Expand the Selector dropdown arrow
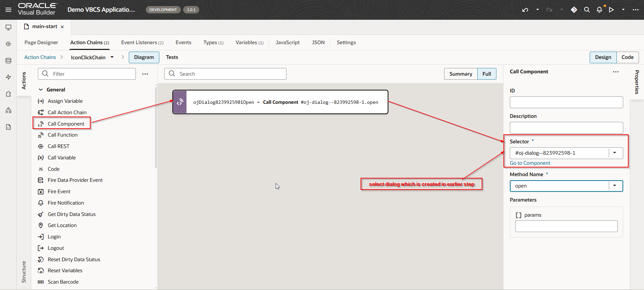Image resolution: width=644 pixels, height=290 pixels. (x=614, y=153)
